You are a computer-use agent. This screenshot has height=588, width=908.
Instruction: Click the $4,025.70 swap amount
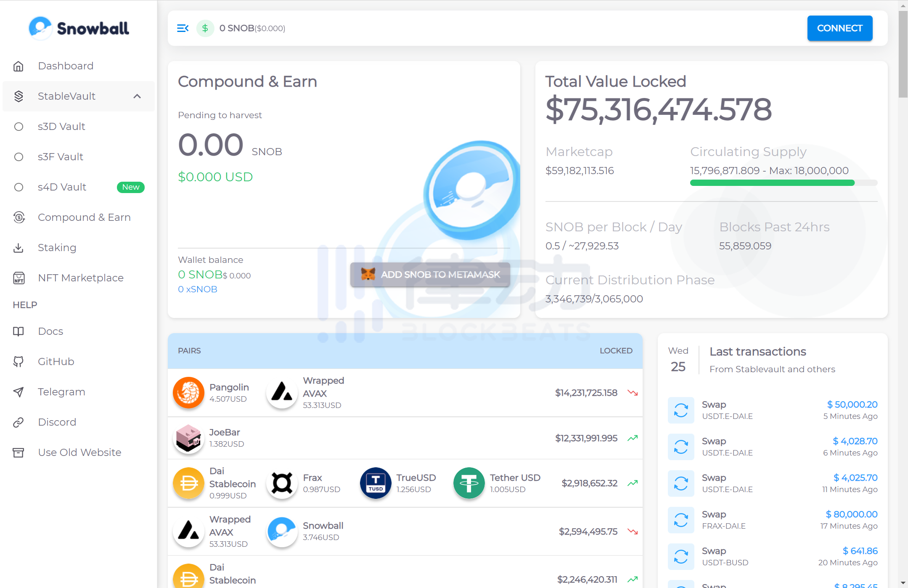pyautogui.click(x=855, y=478)
